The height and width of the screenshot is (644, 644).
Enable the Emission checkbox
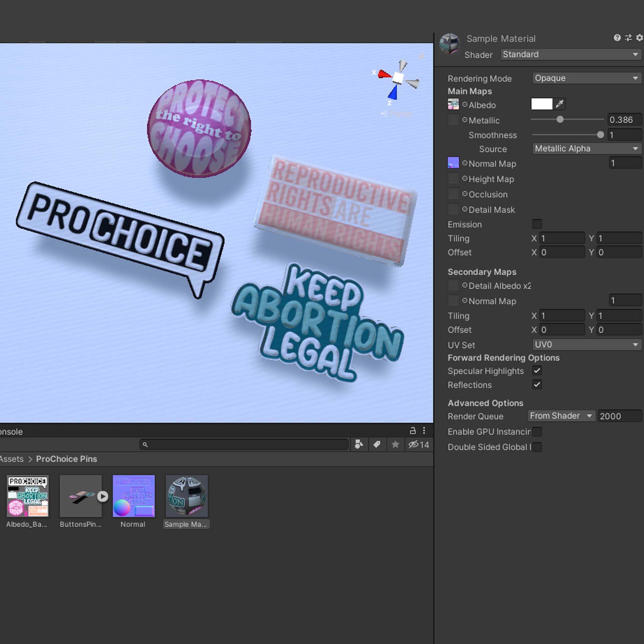pos(537,224)
